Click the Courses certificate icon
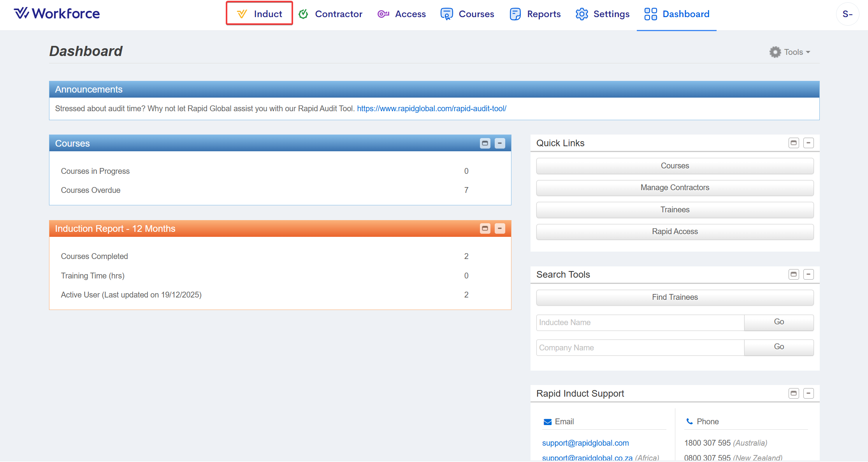 [446, 14]
